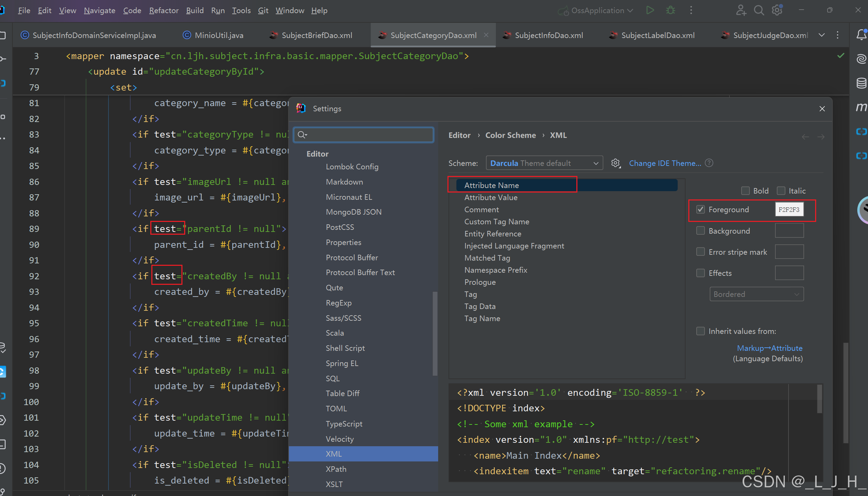Open the Darcula scheme dropdown
This screenshot has width=868, height=496.
click(544, 163)
